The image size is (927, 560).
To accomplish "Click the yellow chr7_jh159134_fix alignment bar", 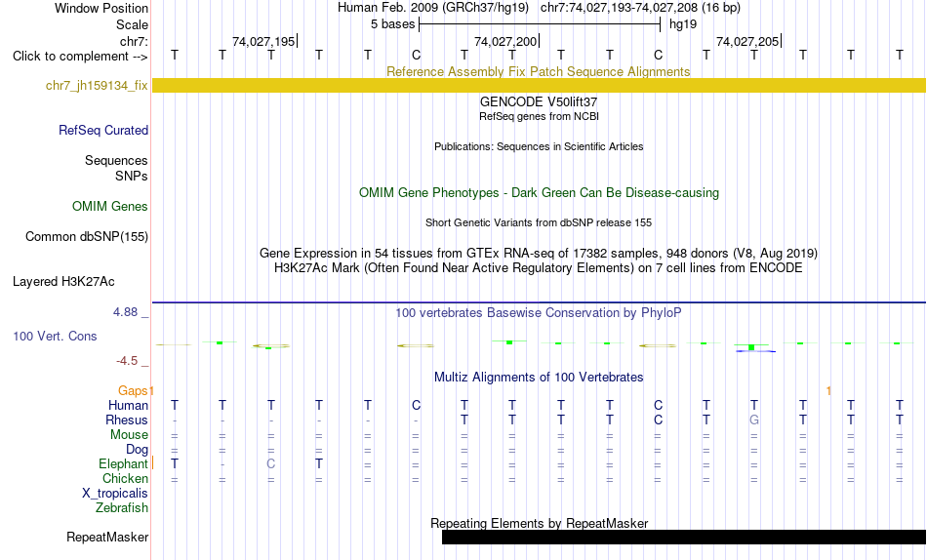I will coord(539,85).
